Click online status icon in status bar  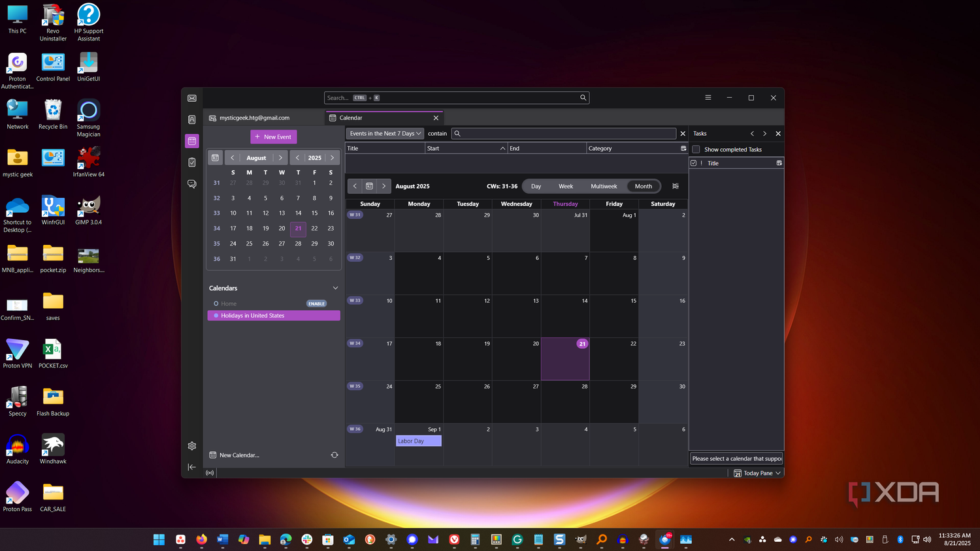click(x=210, y=473)
